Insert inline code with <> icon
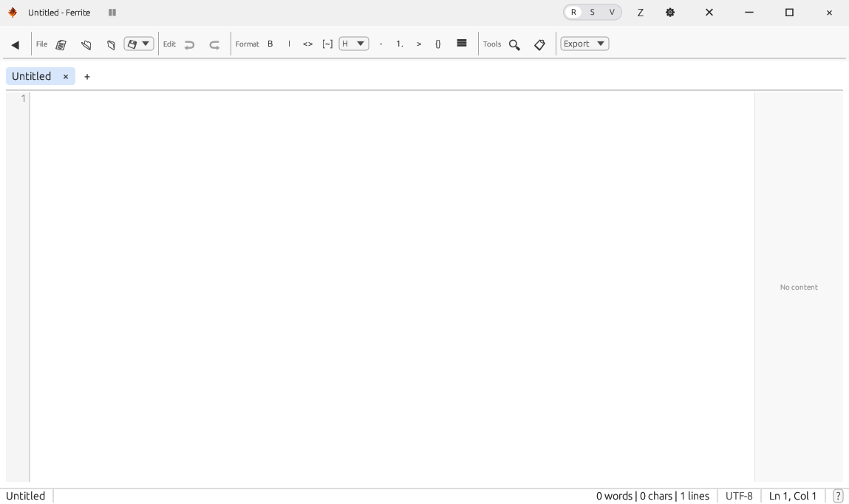This screenshot has width=849, height=504. point(308,44)
